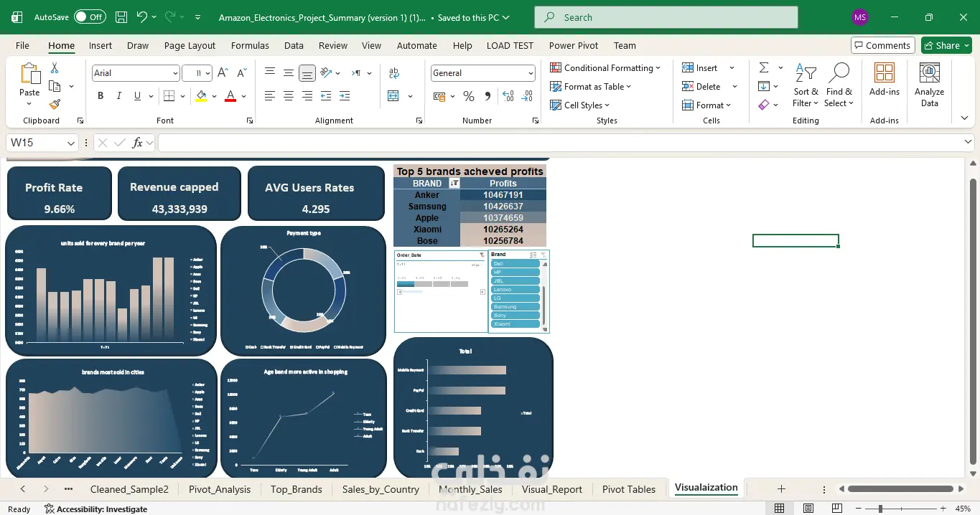The width and height of the screenshot is (980, 515).
Task: Open the font name dropdown
Action: 175,73
